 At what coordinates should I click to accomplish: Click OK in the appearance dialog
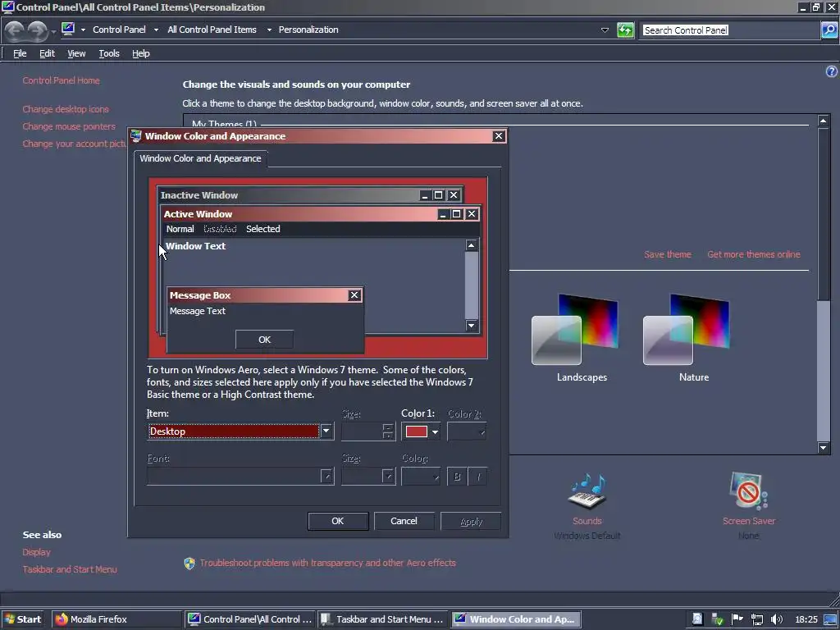(338, 521)
